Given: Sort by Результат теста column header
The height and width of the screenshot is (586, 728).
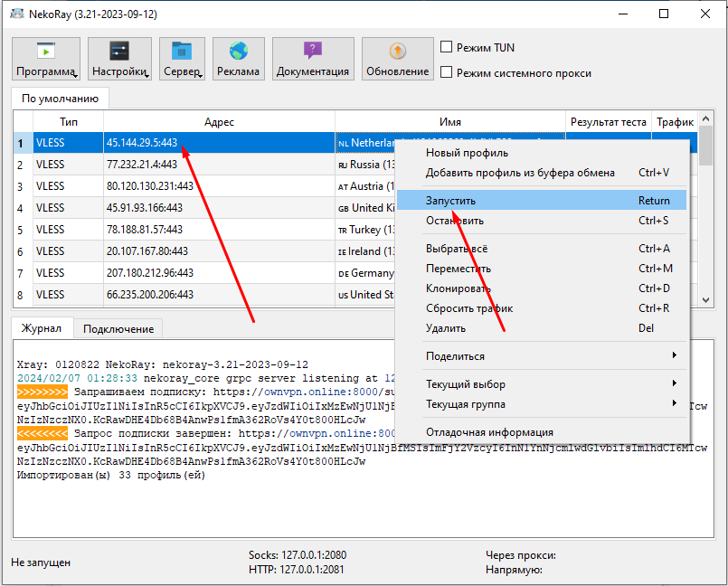Looking at the screenshot, I should pos(609,122).
